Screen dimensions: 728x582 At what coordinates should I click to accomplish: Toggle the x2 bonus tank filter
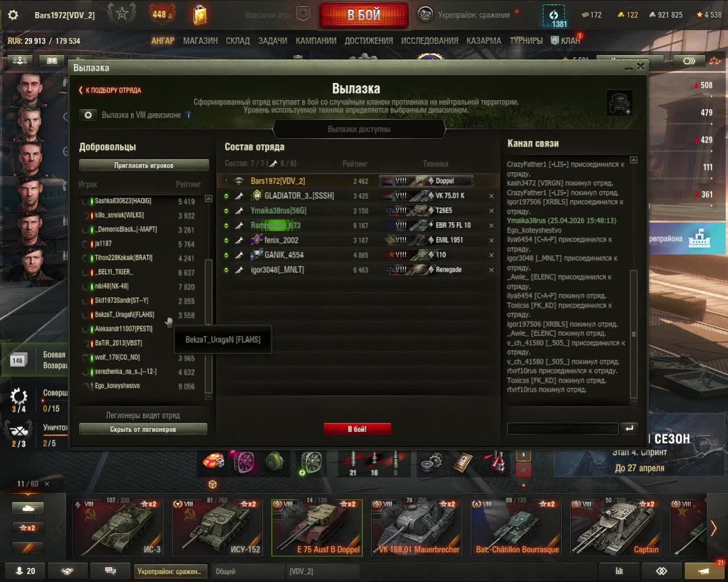(x=27, y=528)
